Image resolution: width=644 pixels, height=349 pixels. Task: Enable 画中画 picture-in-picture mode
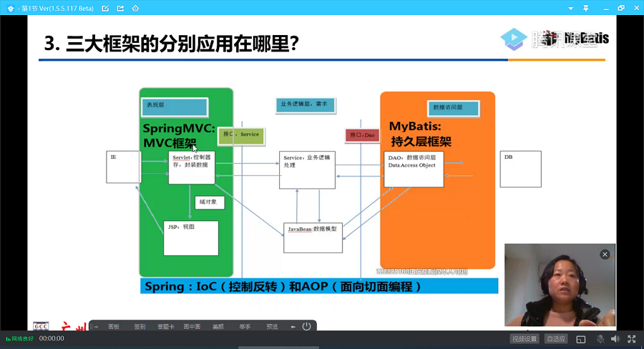[x=192, y=326]
